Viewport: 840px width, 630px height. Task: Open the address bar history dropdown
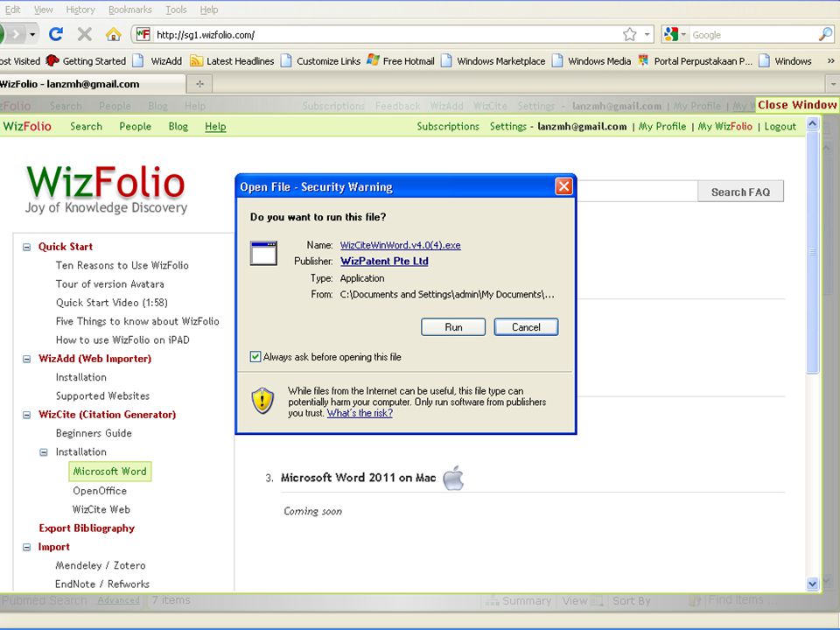(647, 35)
